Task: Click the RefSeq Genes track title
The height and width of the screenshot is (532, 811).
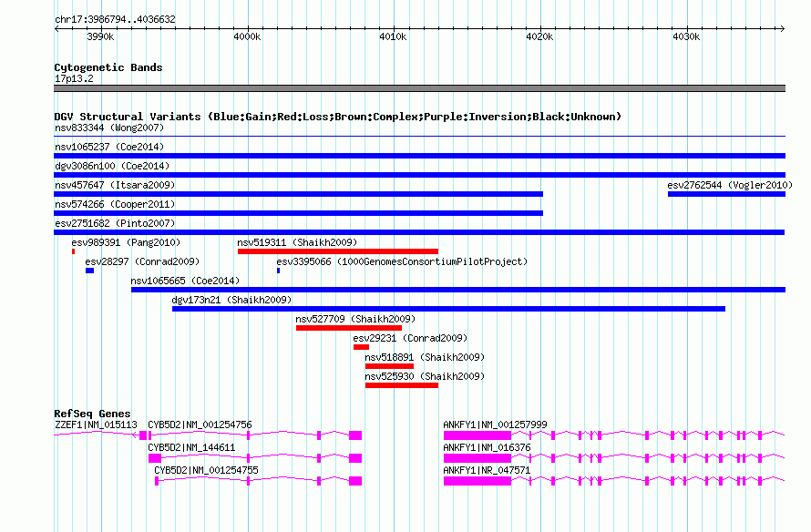Action: point(92,414)
